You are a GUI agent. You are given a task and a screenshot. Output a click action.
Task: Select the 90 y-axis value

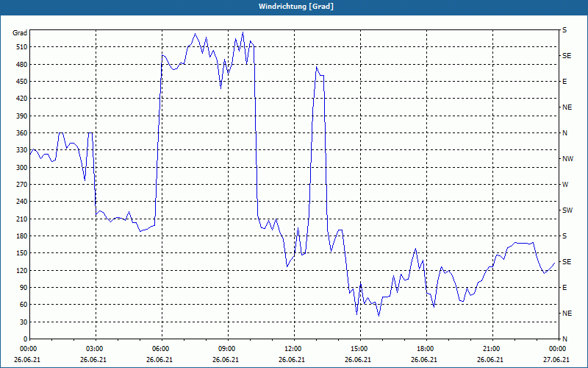tap(24, 287)
